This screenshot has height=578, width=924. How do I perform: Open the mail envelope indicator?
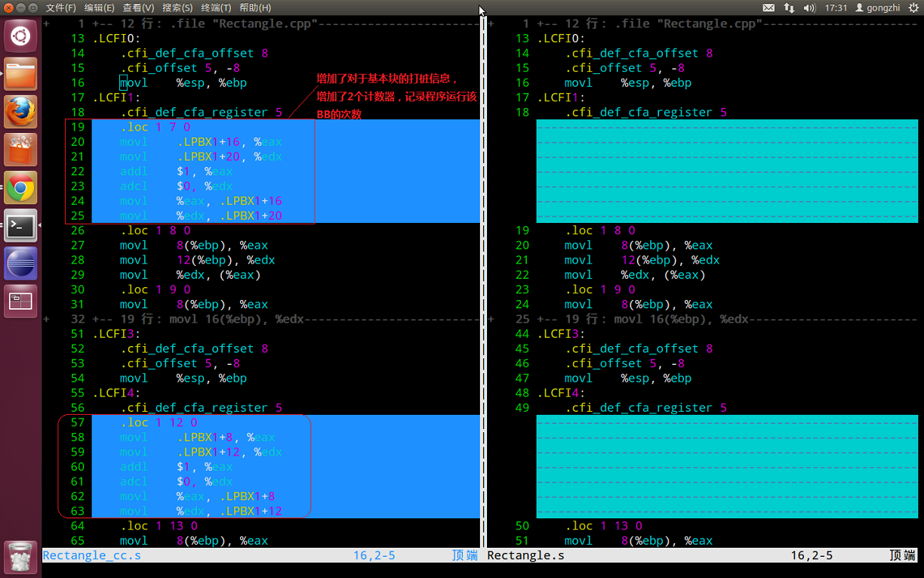click(768, 8)
